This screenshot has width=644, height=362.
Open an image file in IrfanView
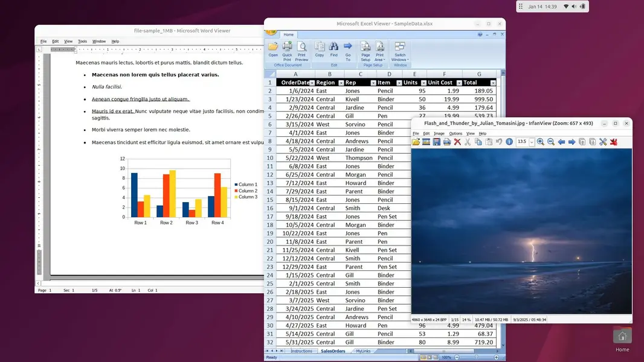click(x=415, y=142)
